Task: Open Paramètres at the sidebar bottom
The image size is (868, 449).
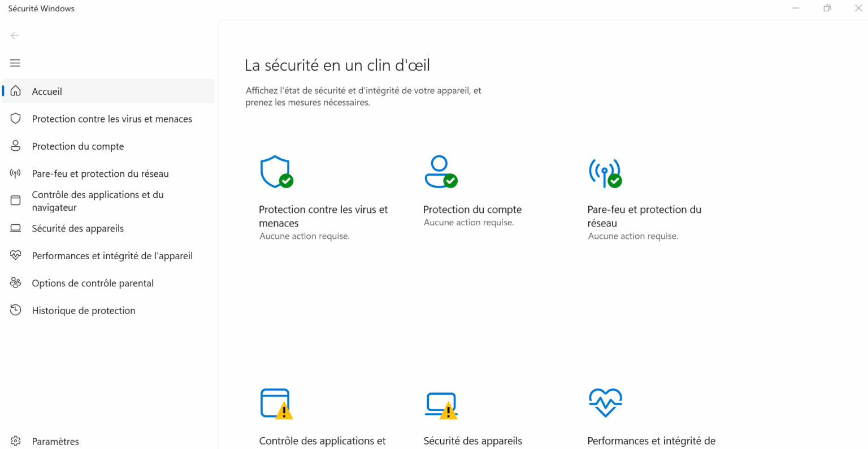Action: 108,441
